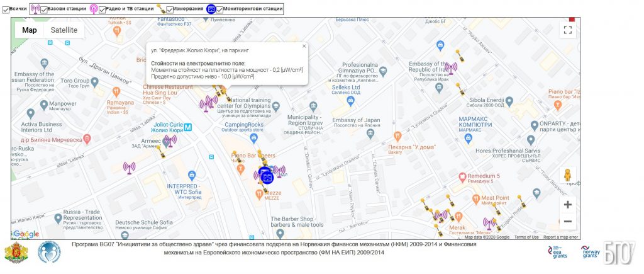
Task: Click the Embassy of Japan pin
Action: tap(370, 134)
